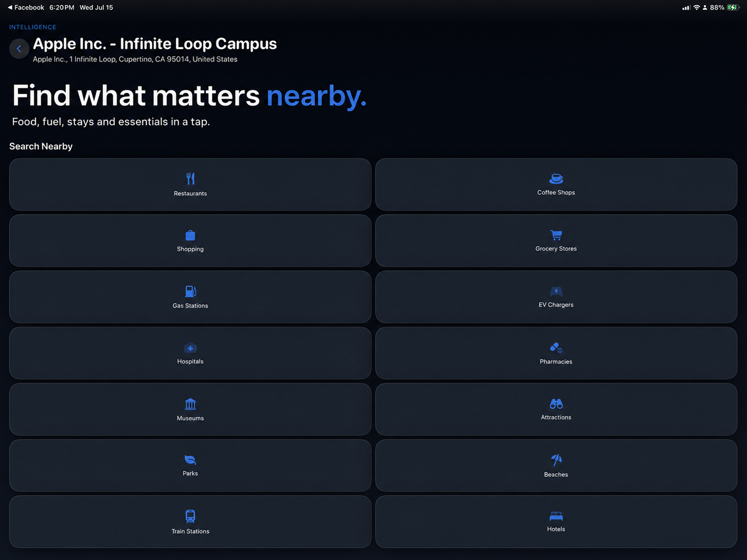The height and width of the screenshot is (560, 747).
Task: Tap the person icon in status bar
Action: point(705,7)
